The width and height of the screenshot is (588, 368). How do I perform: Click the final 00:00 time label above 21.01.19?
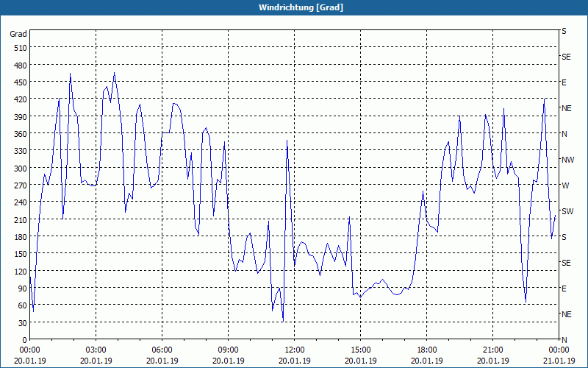click(559, 350)
